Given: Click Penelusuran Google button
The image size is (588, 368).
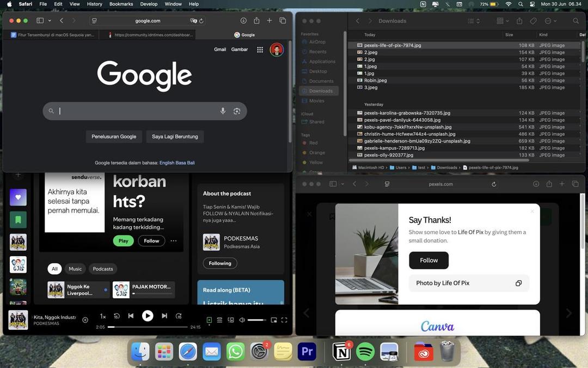Looking at the screenshot, I should coord(114,137).
